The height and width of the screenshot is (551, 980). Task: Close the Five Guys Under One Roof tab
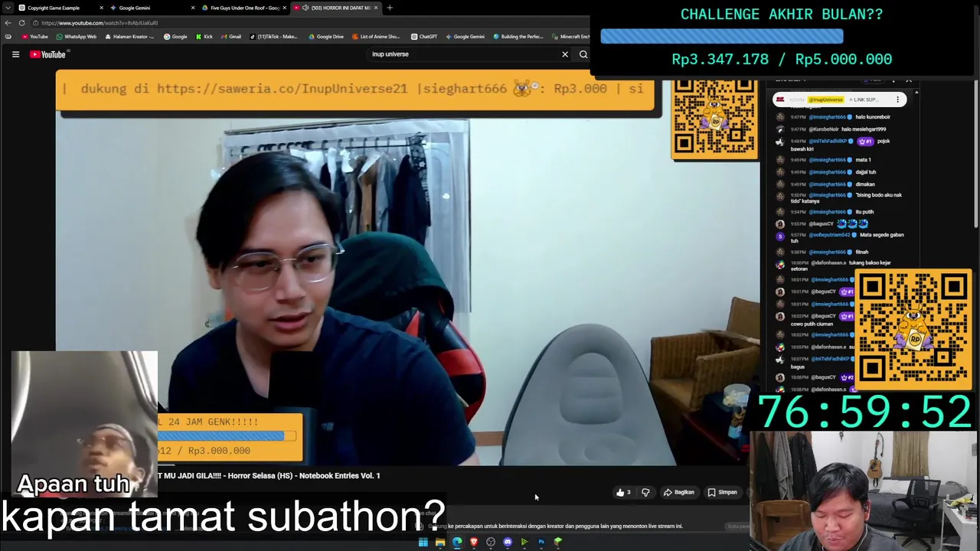coord(284,8)
